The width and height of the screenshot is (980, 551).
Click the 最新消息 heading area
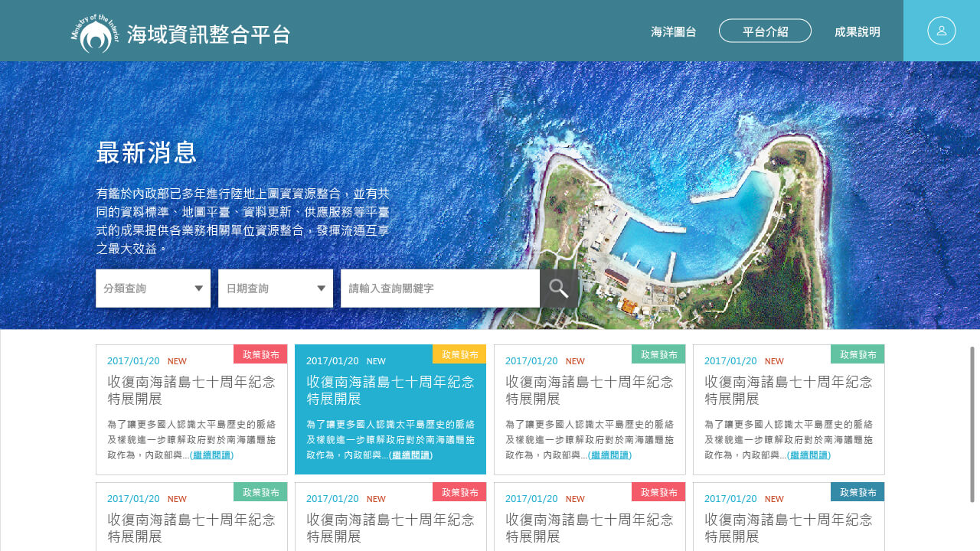click(x=145, y=153)
